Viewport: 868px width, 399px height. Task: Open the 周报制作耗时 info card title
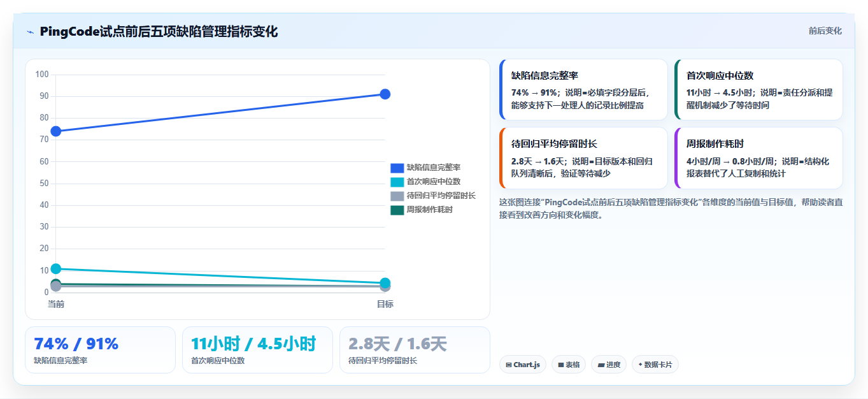tap(715, 144)
